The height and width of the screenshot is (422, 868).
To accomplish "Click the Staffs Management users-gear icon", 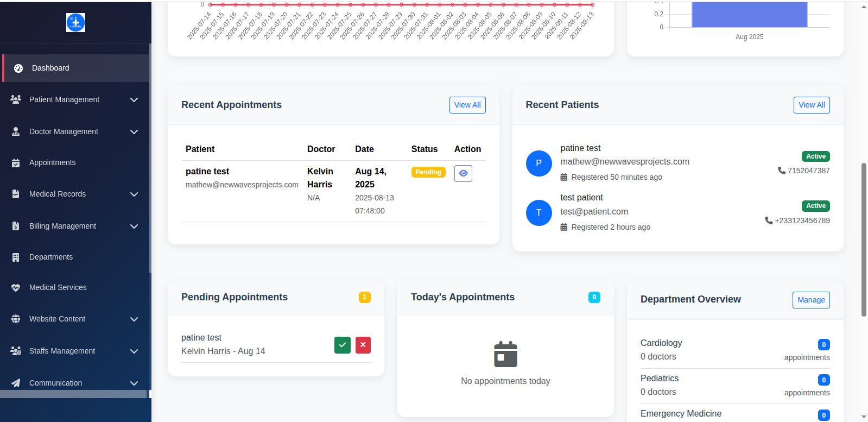I will (16, 351).
